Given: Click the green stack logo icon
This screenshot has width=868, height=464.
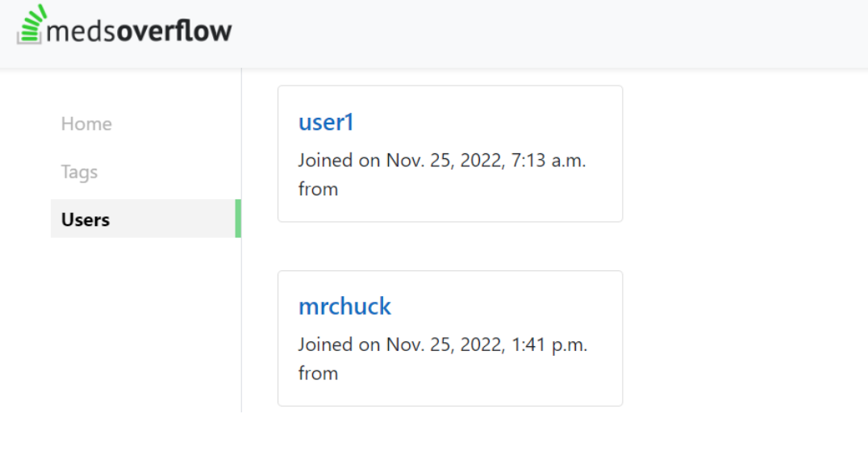Looking at the screenshot, I should click(31, 24).
